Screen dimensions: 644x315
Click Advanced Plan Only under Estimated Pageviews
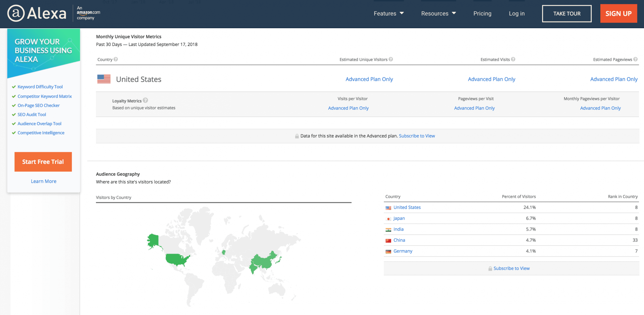[x=614, y=79]
